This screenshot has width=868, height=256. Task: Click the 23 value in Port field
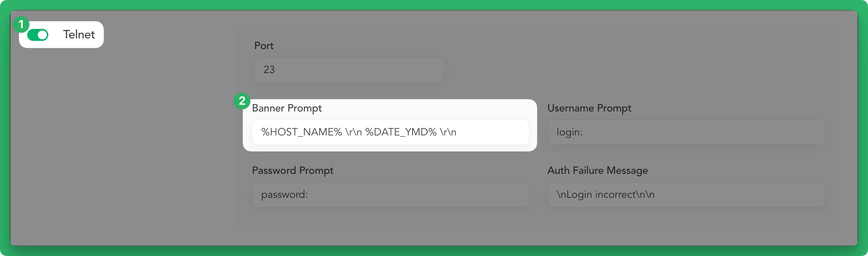(269, 70)
